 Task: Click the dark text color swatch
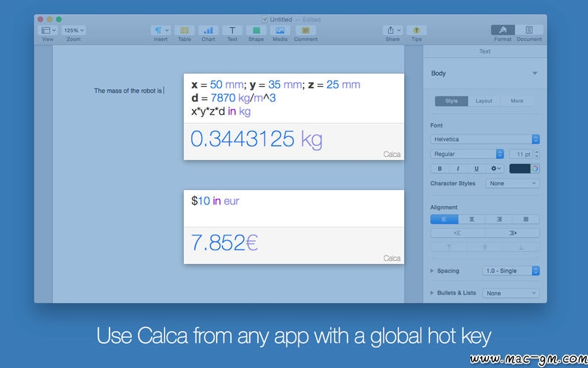click(x=520, y=169)
